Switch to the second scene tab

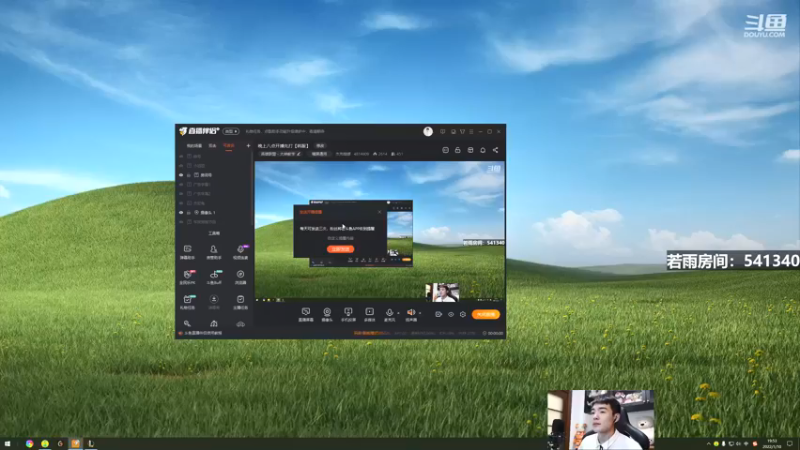tap(212, 146)
